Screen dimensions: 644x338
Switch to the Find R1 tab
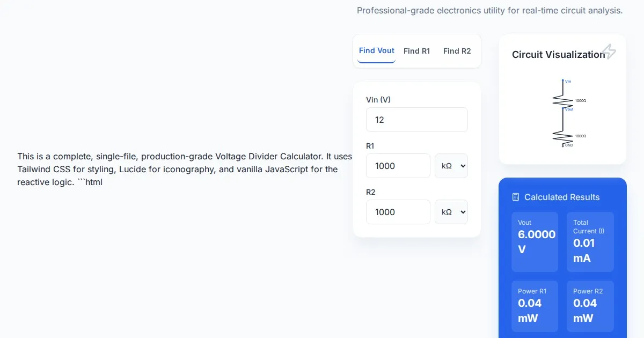pos(416,51)
